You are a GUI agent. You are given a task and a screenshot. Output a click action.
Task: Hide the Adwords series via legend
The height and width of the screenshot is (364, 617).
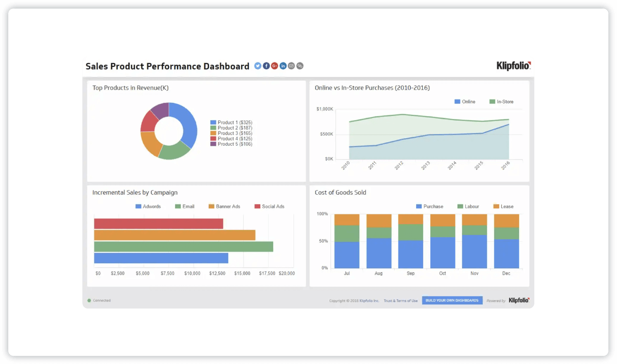(148, 207)
